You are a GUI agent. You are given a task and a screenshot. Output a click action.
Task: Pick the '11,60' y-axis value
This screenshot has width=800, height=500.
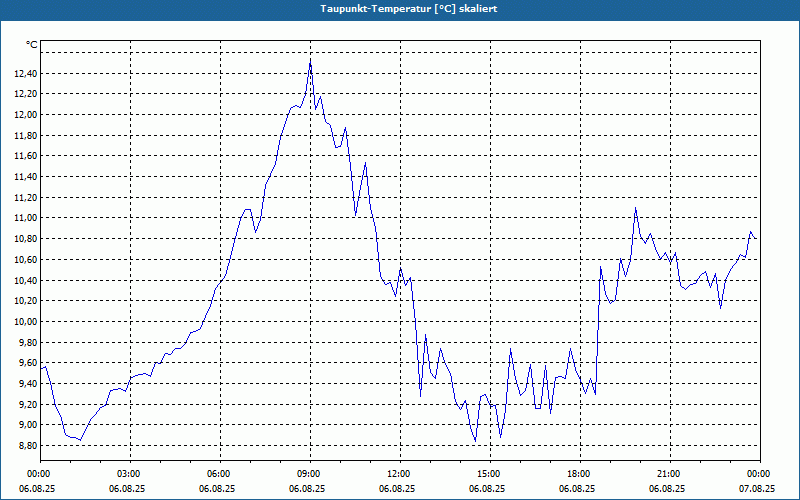(x=26, y=157)
